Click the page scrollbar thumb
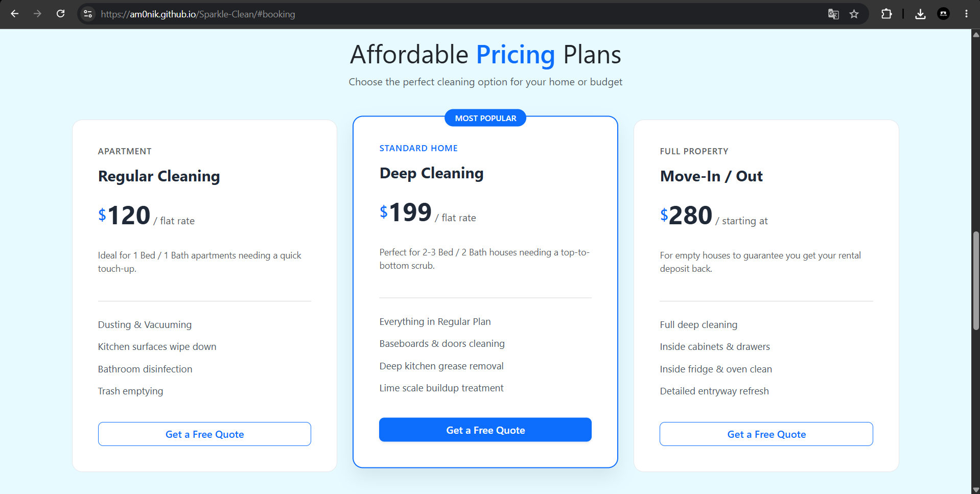980x494 pixels. tap(976, 281)
